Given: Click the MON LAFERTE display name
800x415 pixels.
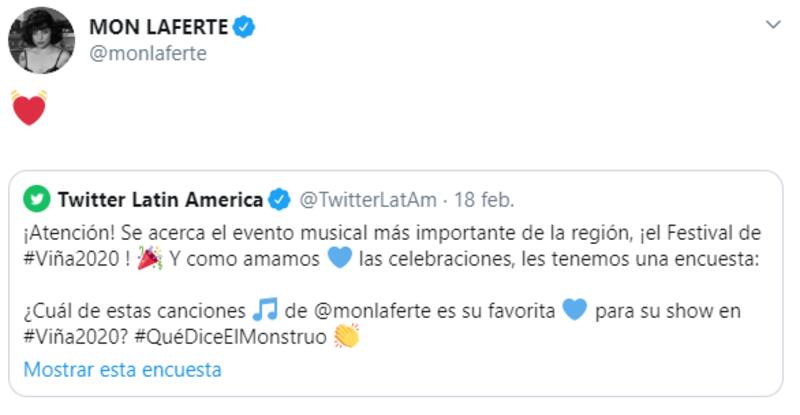Looking at the screenshot, I should (x=158, y=27).
